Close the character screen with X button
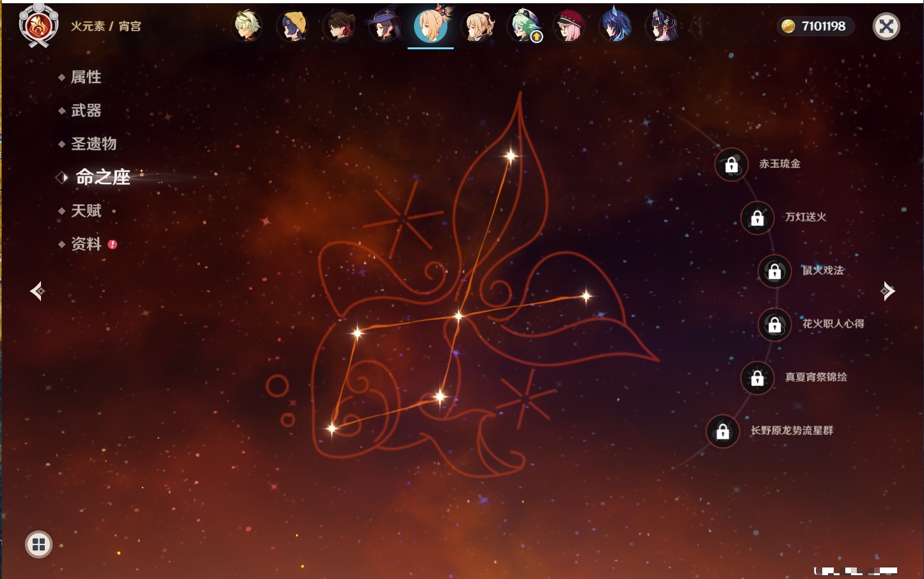 point(886,26)
